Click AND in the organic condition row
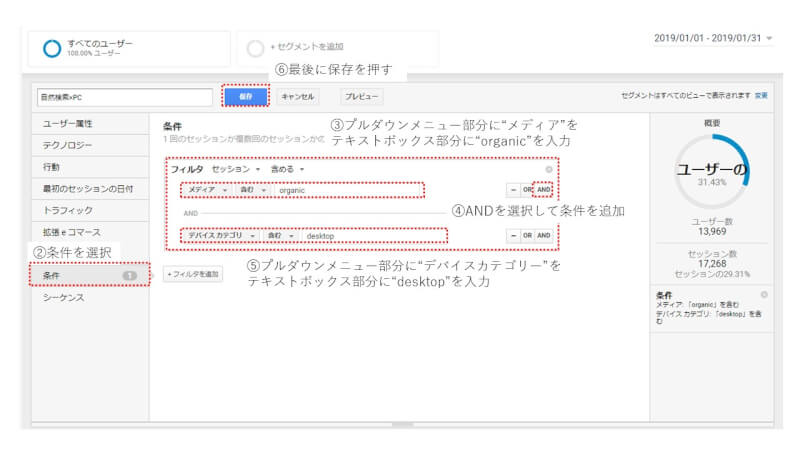 pyautogui.click(x=543, y=190)
